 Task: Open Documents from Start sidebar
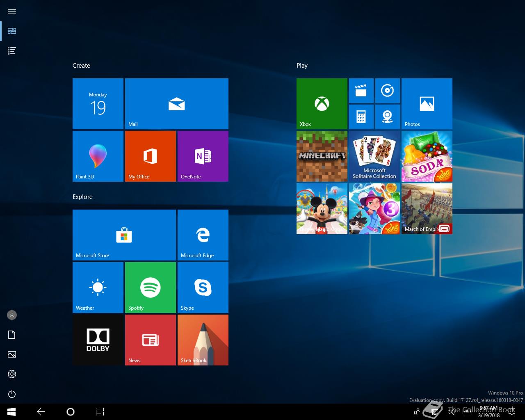point(12,335)
